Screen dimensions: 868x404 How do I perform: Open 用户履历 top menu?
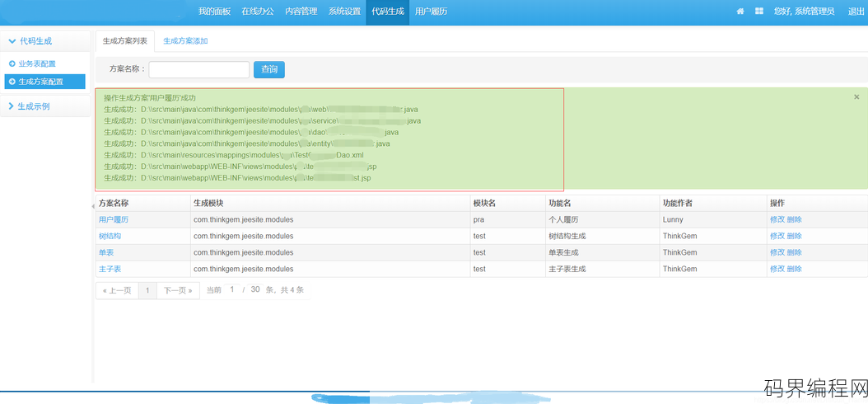tap(432, 11)
